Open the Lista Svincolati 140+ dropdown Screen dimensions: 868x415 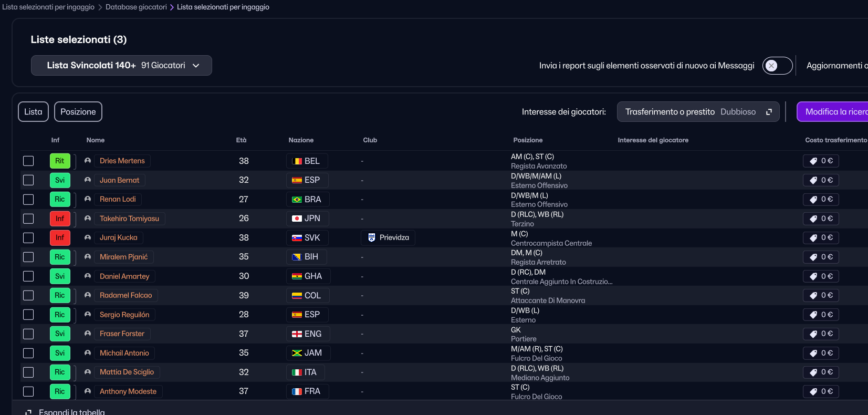tap(121, 66)
